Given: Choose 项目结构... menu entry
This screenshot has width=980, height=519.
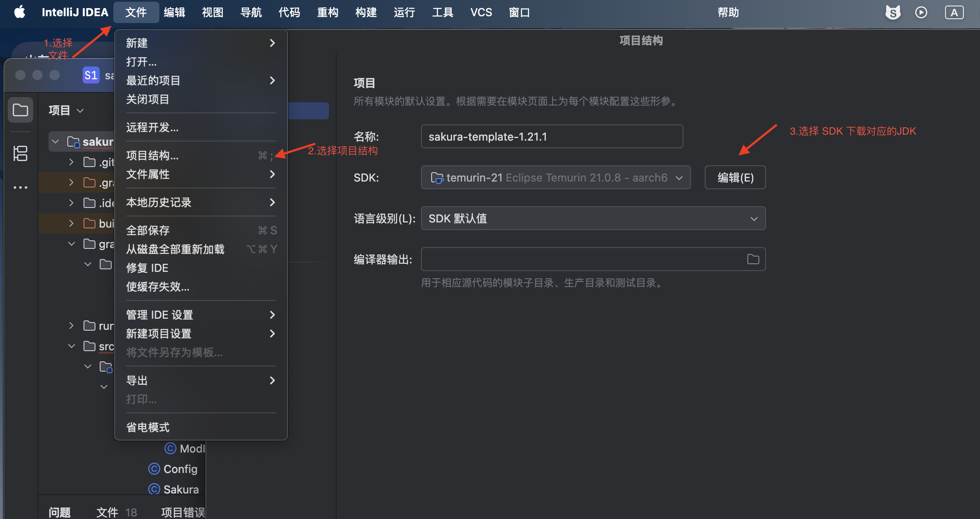Looking at the screenshot, I should 201,156.
